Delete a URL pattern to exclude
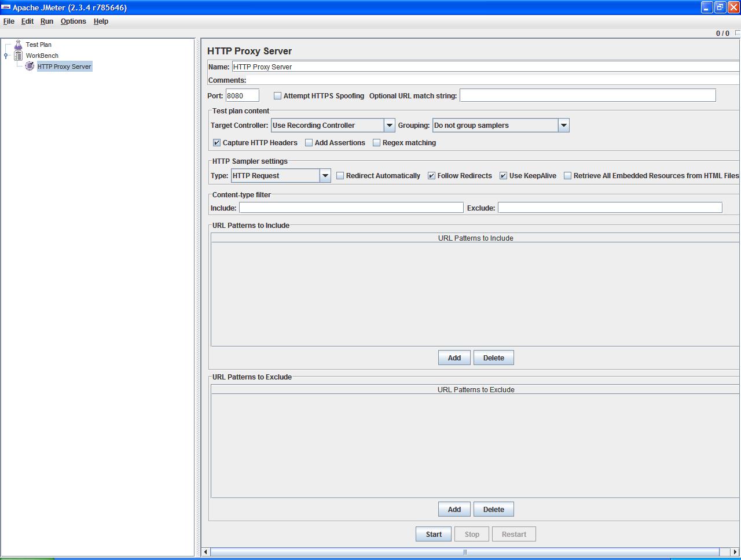 click(494, 510)
